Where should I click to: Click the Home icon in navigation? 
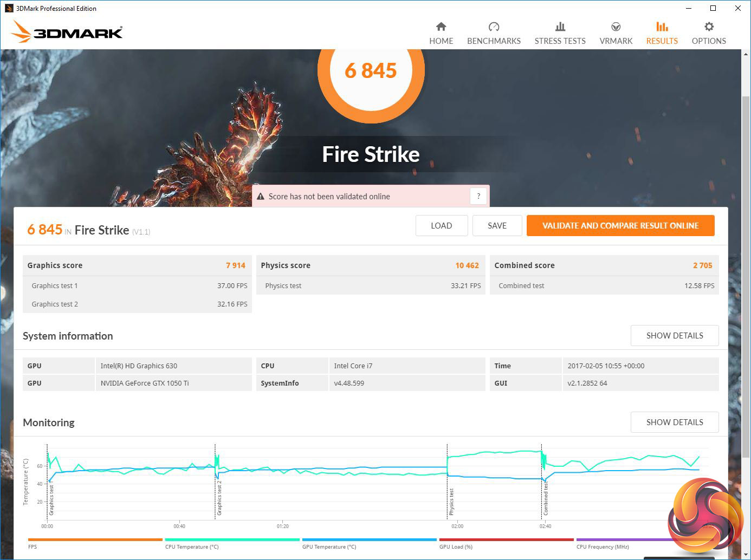(x=441, y=27)
